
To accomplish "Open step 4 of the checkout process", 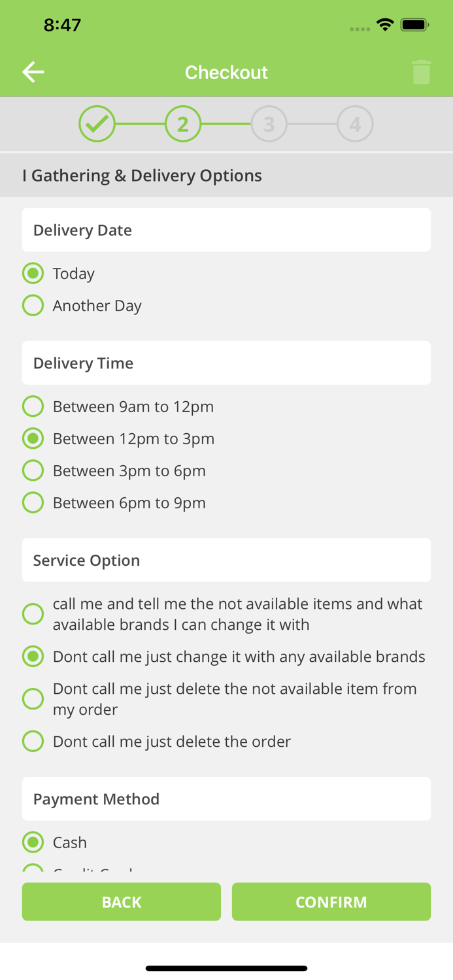I will [355, 123].
